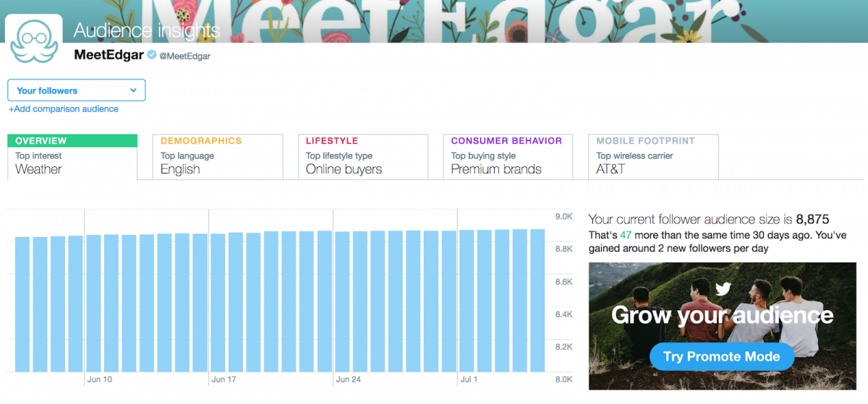Image resolution: width=868 pixels, height=404 pixels.
Task: Click the first bar in the follower chart
Action: [x=22, y=304]
